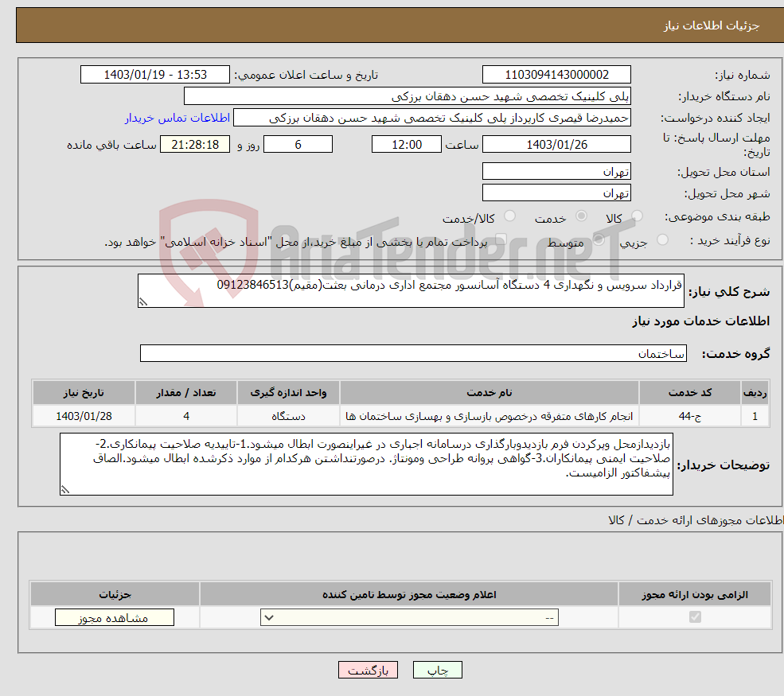Click the تاریخ نیاز column header

84,393
